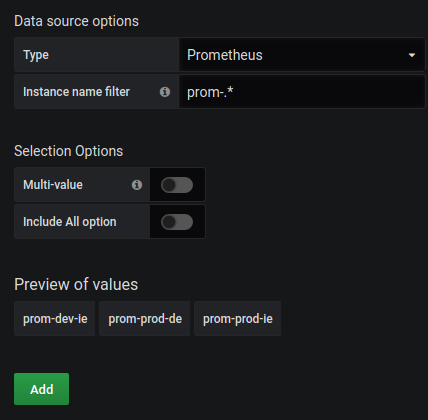Screen dimensions: 428x420
Task: Click the info icon beside Multi-value
Action: [137, 185]
